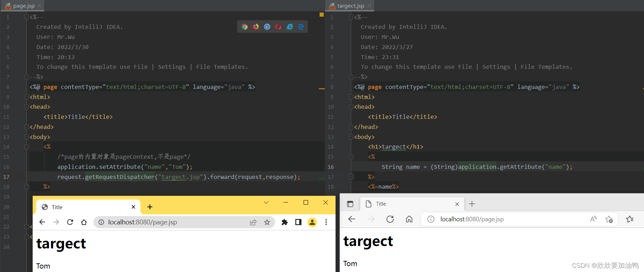Bookmark this page with Chrome star
This screenshot has width=644, height=272.
267,222
